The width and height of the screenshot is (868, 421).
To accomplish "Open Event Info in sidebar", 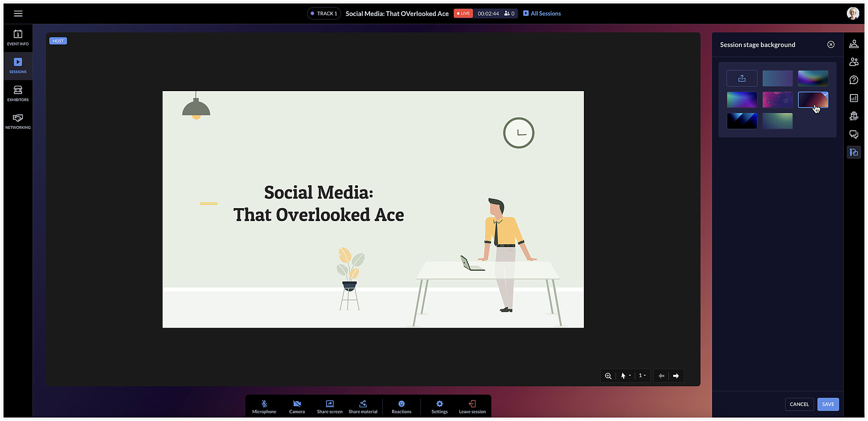I will click(x=18, y=38).
